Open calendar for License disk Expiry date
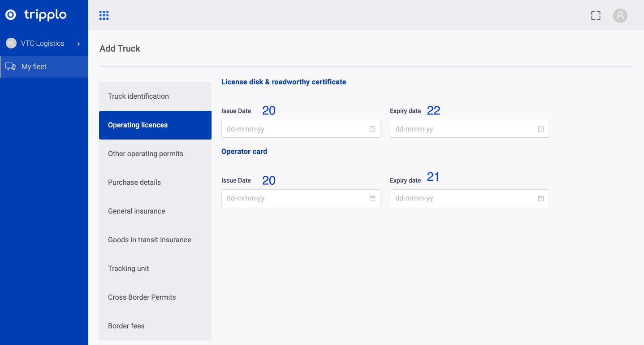Image resolution: width=644 pixels, height=345 pixels. pos(540,129)
